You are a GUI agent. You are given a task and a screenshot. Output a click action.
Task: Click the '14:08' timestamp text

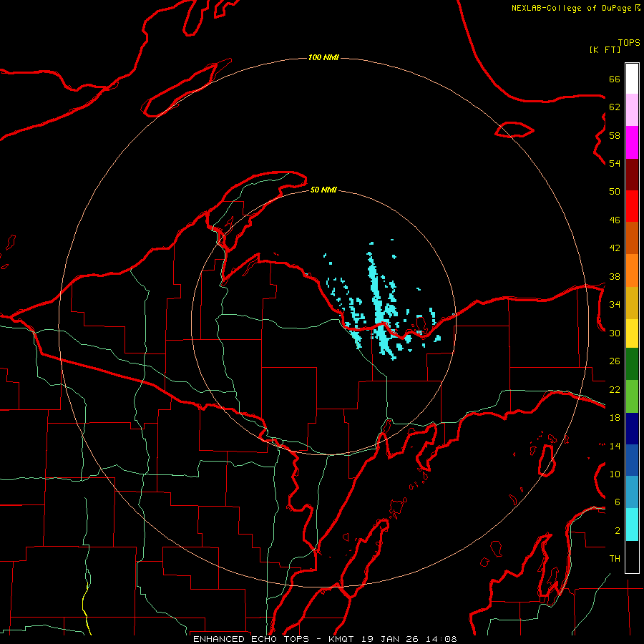[x=441, y=639]
